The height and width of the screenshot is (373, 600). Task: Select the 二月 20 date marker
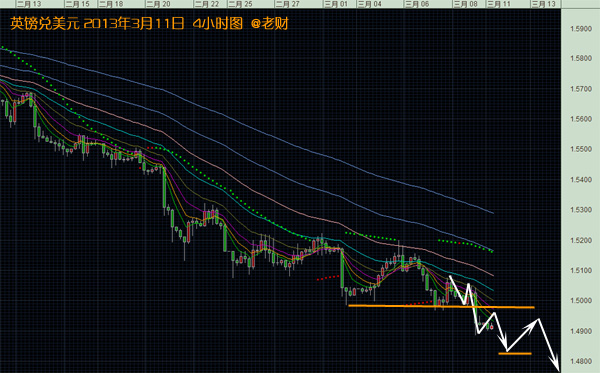coord(158,4)
